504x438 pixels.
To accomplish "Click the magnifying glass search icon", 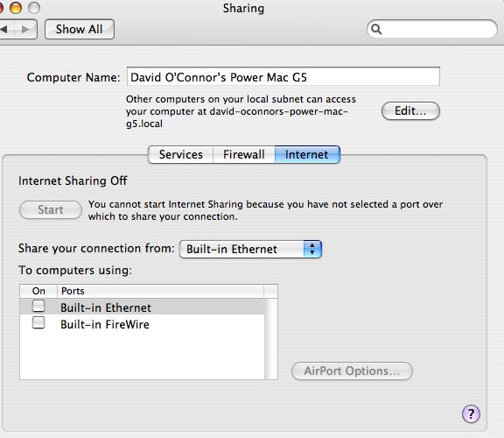I will point(376,29).
